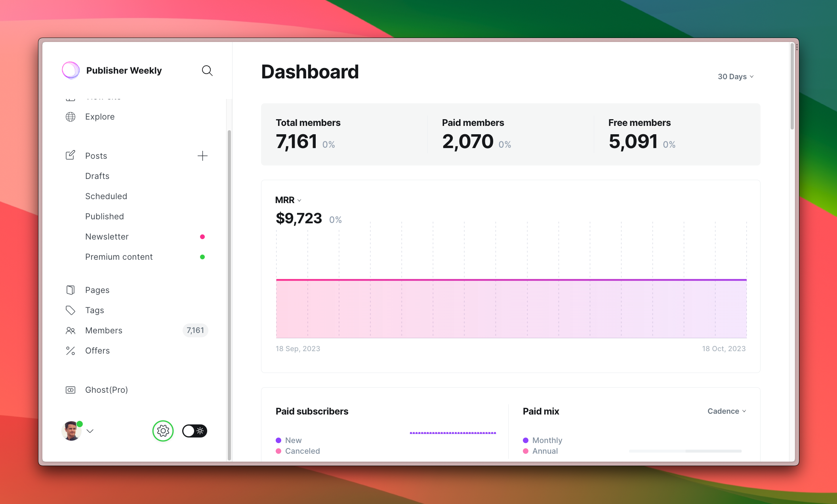Click the Explore globe icon
Viewport: 837px width, 504px height.
(x=71, y=116)
